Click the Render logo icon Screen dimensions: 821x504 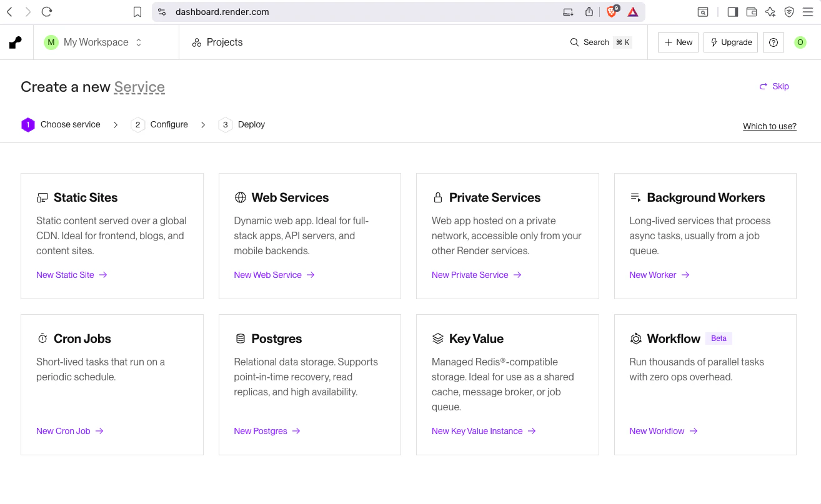pos(16,42)
